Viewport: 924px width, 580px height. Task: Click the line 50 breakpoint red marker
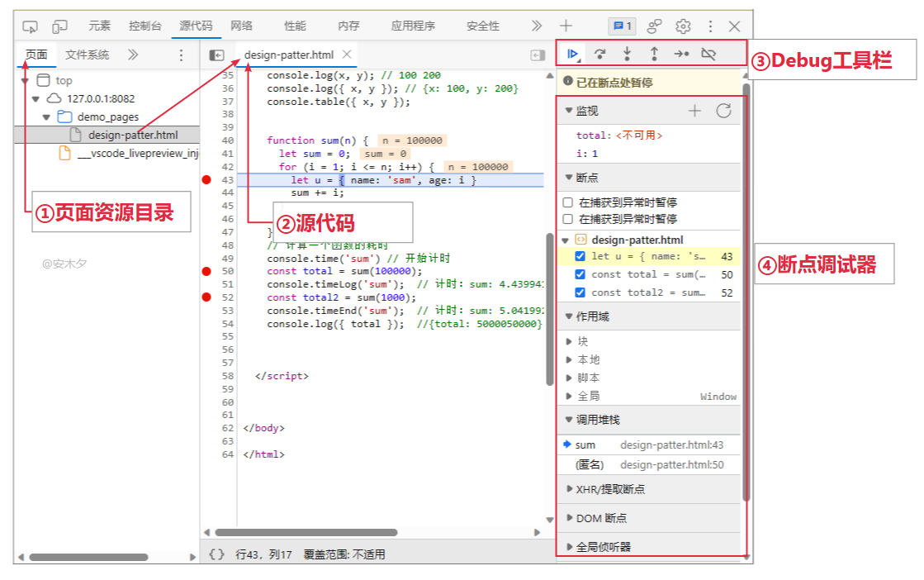point(206,271)
